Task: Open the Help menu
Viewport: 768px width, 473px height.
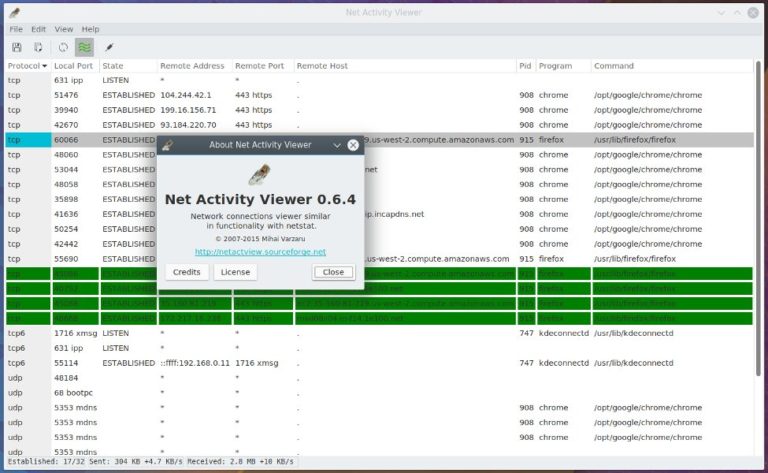Action: [x=90, y=29]
